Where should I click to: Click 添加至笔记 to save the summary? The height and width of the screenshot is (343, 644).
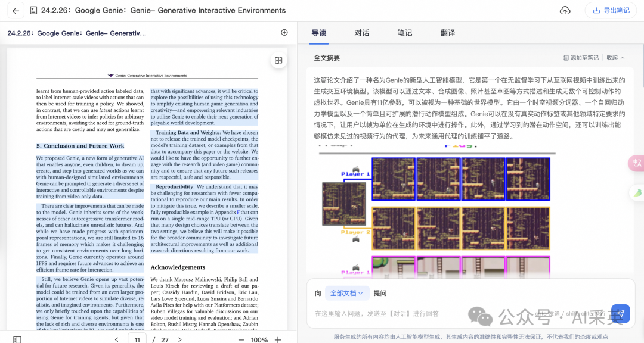point(581,57)
